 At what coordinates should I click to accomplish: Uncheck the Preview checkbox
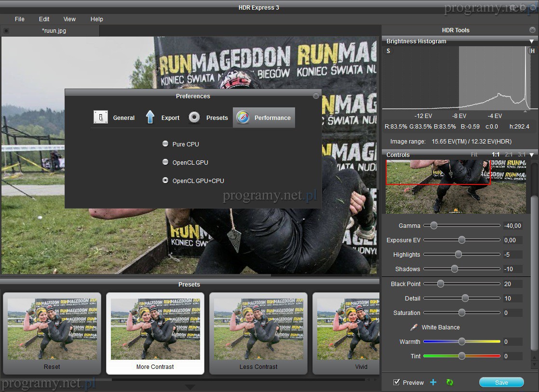(397, 382)
